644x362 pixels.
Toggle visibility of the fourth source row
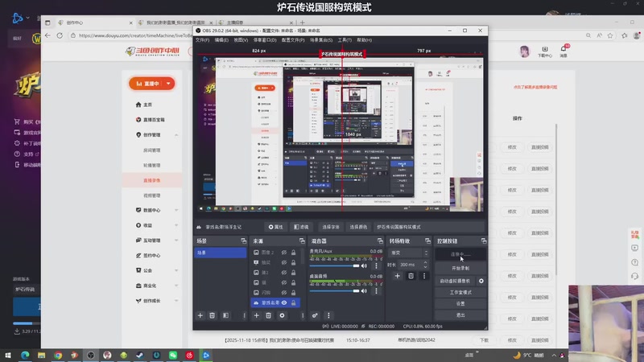click(284, 282)
